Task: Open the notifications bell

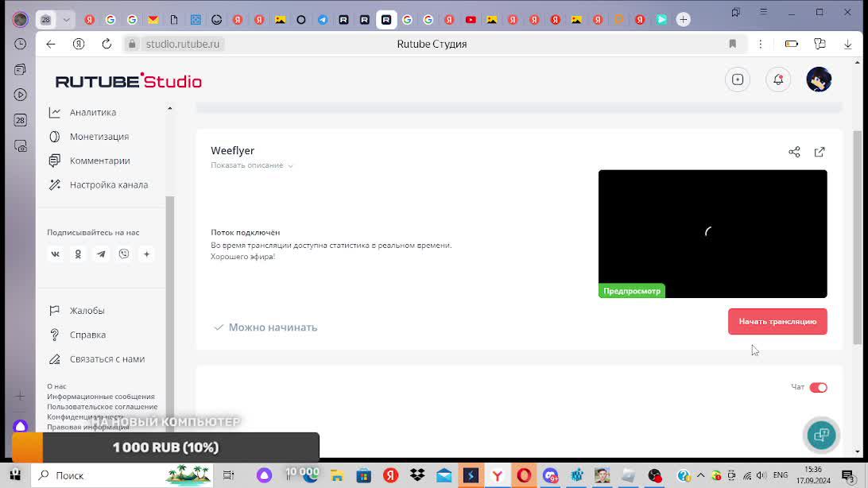Action: tap(777, 79)
